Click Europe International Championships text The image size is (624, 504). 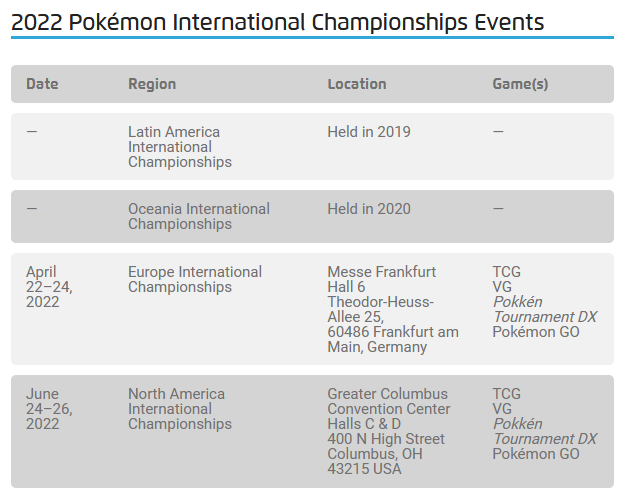coord(195,279)
